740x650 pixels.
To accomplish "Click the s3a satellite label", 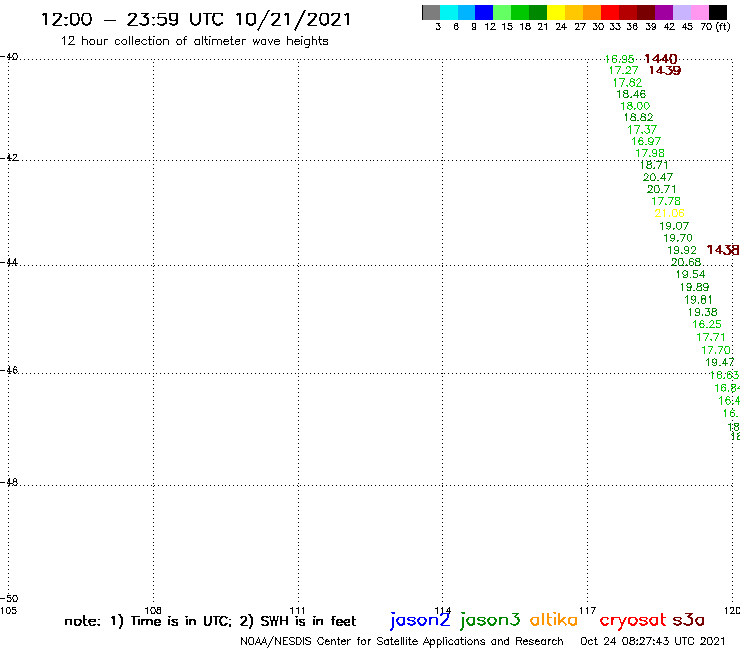I will (688, 620).
